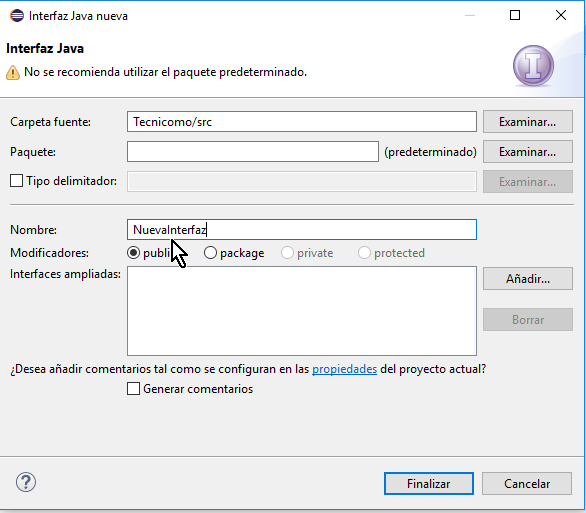Click Añadir to add extended interfaces

click(x=527, y=278)
